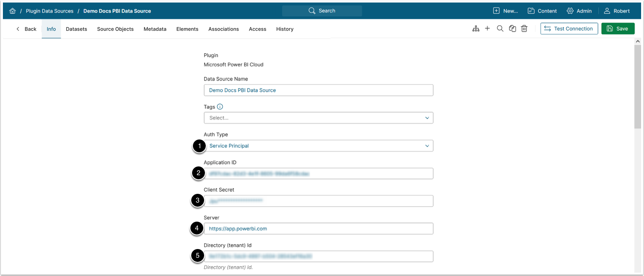Open the Robert user menu

(x=617, y=11)
